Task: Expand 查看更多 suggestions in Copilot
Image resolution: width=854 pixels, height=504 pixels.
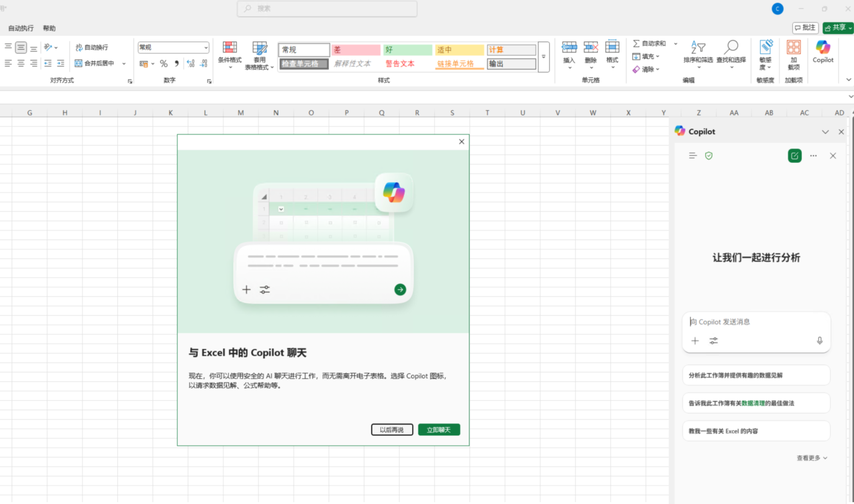Action: point(812,458)
